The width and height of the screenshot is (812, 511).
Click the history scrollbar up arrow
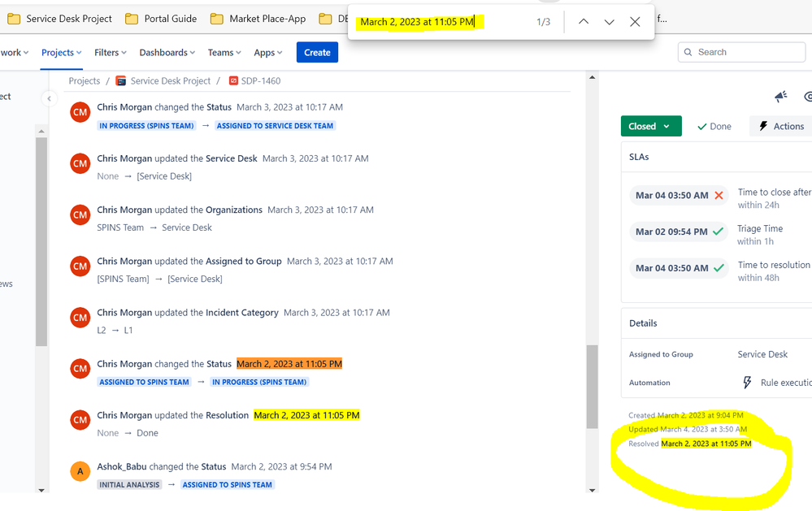pos(592,77)
